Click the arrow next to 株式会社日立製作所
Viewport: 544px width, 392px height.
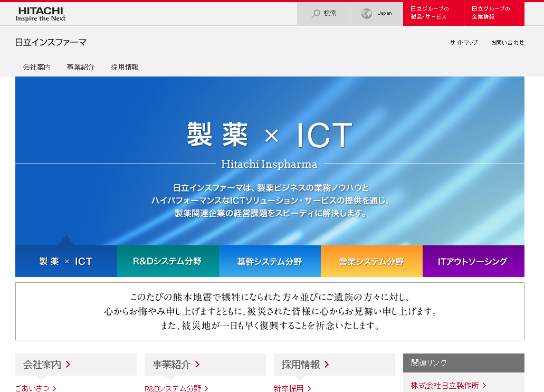click(485, 386)
